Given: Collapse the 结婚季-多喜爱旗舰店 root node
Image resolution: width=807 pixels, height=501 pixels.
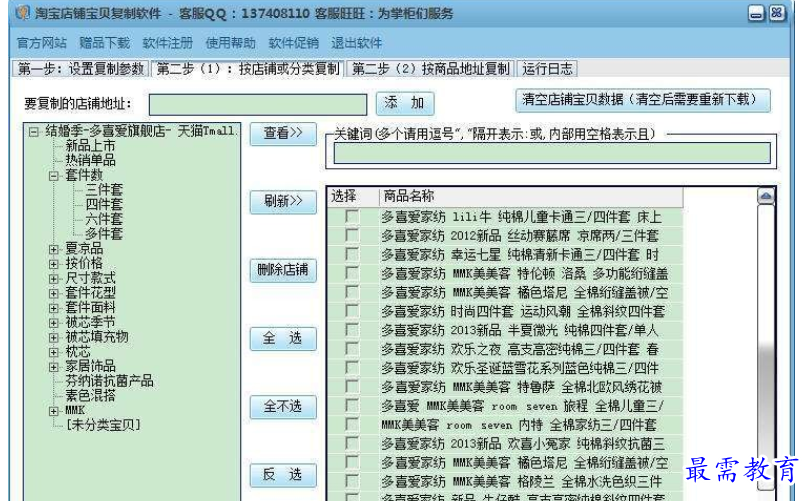Looking at the screenshot, I should [34, 132].
